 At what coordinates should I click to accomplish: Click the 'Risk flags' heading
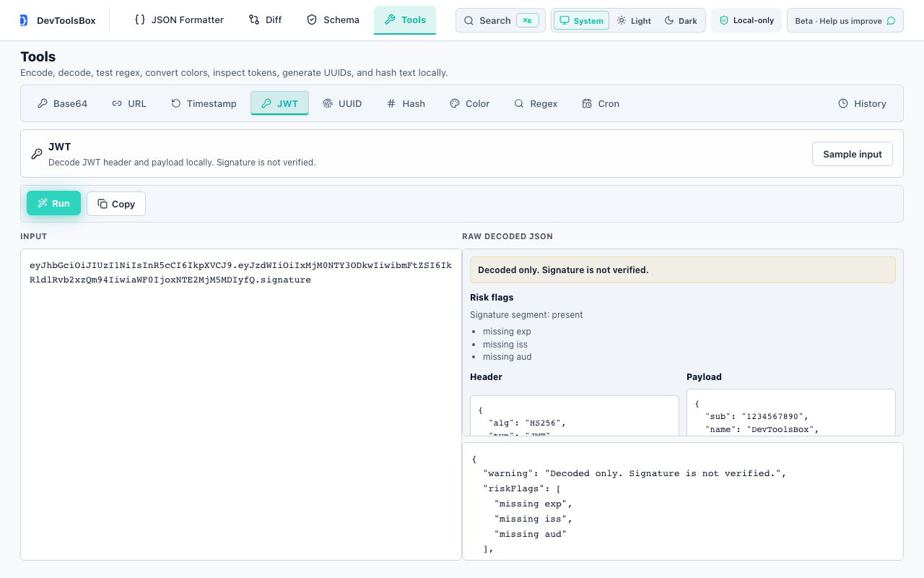click(492, 297)
